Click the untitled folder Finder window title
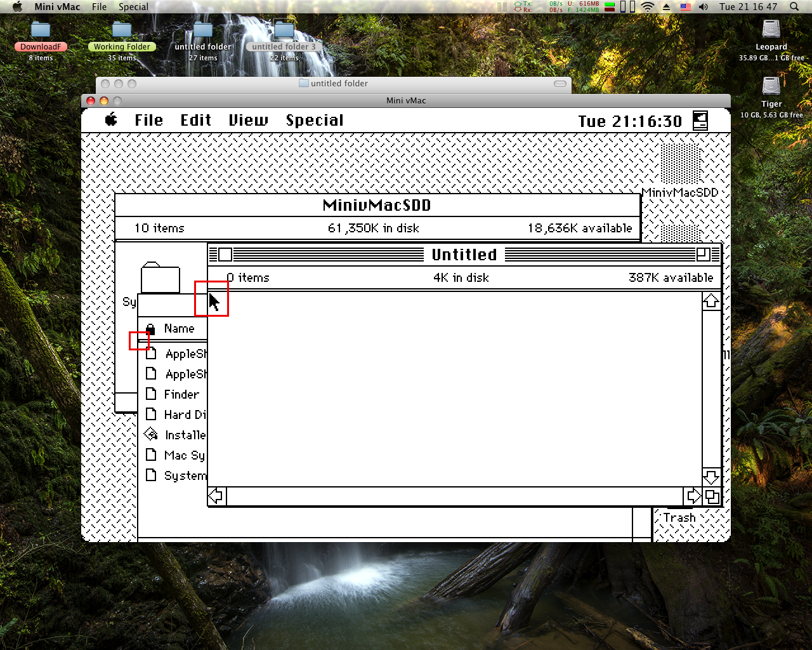Image resolution: width=812 pixels, height=650 pixels. (x=333, y=83)
